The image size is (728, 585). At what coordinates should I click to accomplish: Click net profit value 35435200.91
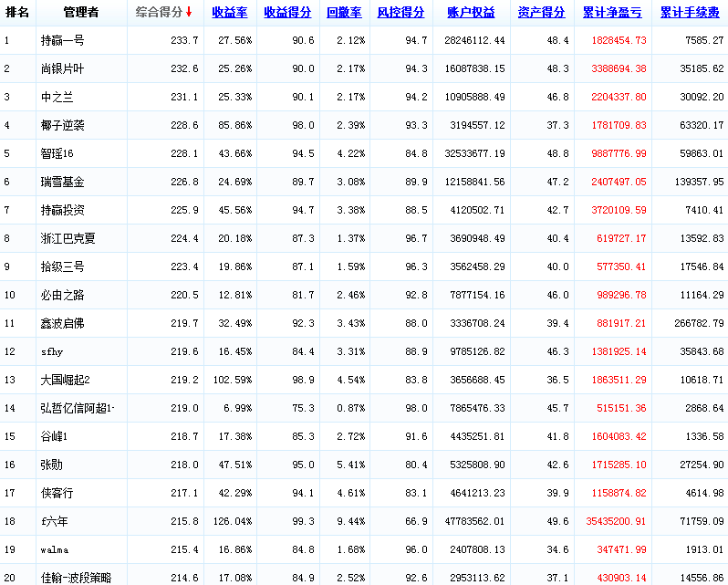click(616, 522)
